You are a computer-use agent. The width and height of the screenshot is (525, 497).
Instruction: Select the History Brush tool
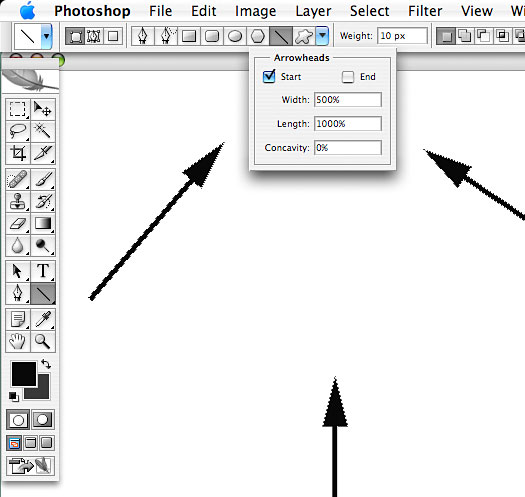click(43, 201)
